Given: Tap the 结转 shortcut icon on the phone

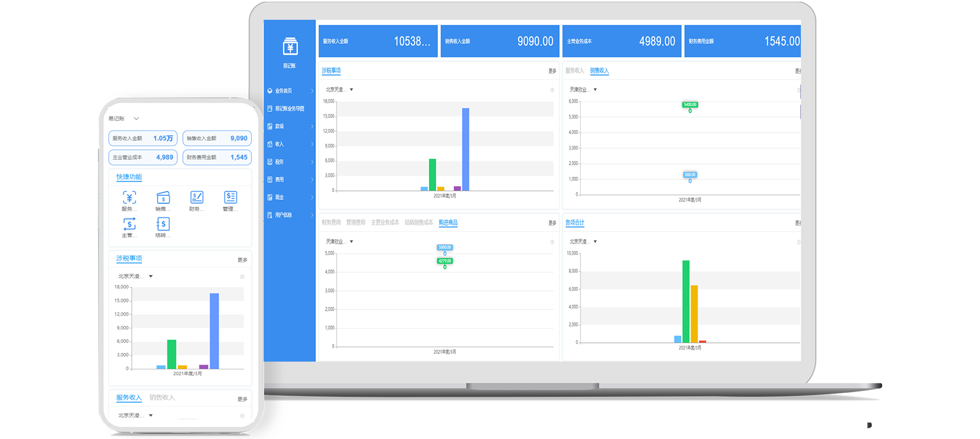Looking at the screenshot, I should pyautogui.click(x=163, y=224).
